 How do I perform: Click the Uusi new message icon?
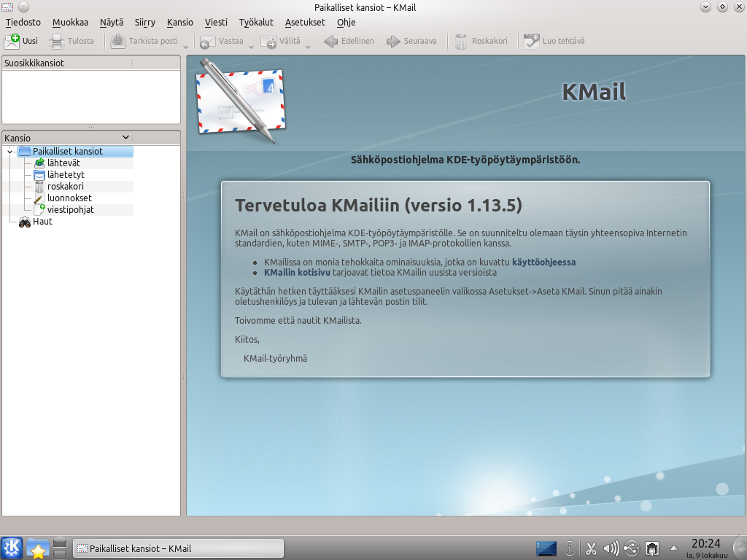point(12,42)
